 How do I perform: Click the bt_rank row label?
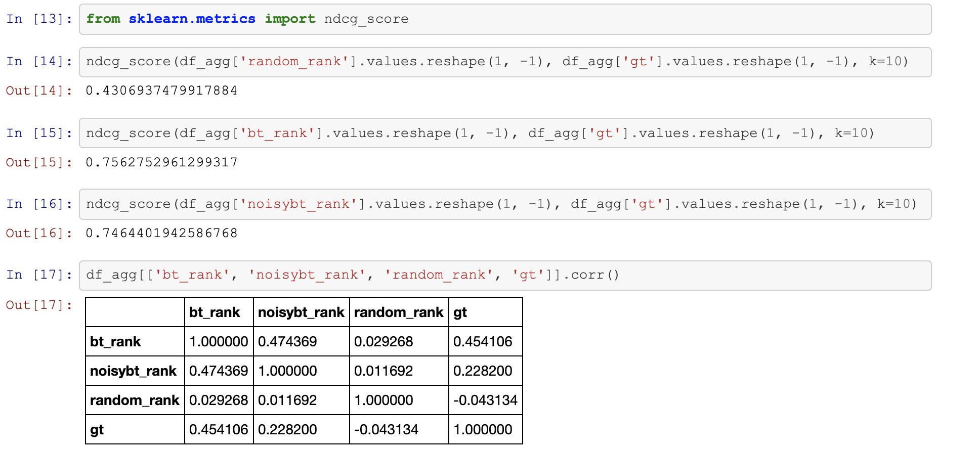[x=135, y=342]
